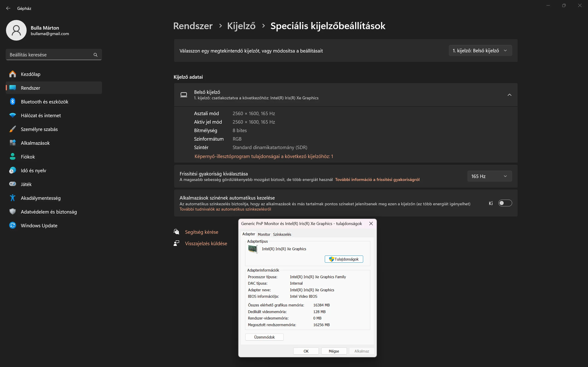
Task: Open the 165 Hz refresh rate dropdown
Action: pyautogui.click(x=489, y=176)
